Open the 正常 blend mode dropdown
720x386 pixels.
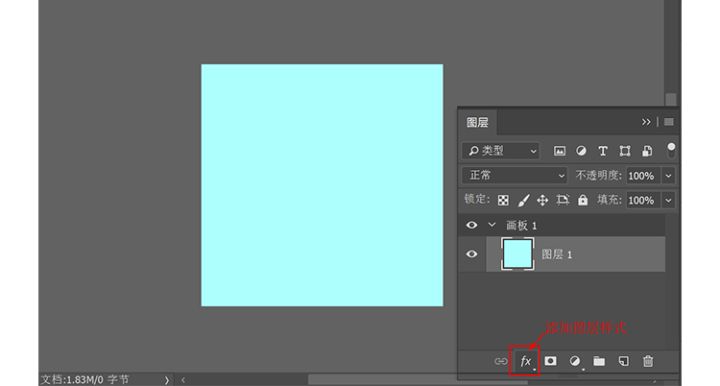pyautogui.click(x=514, y=175)
